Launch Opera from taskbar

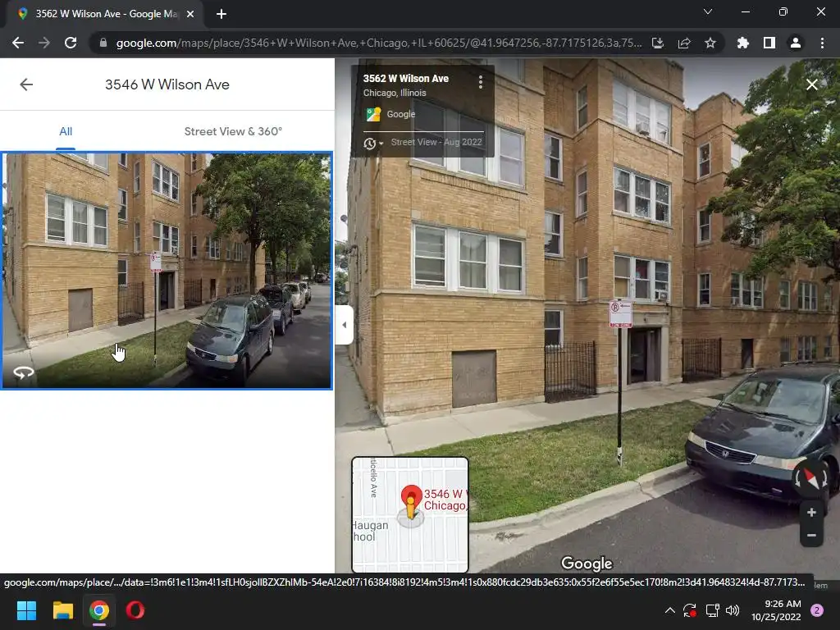(135, 610)
